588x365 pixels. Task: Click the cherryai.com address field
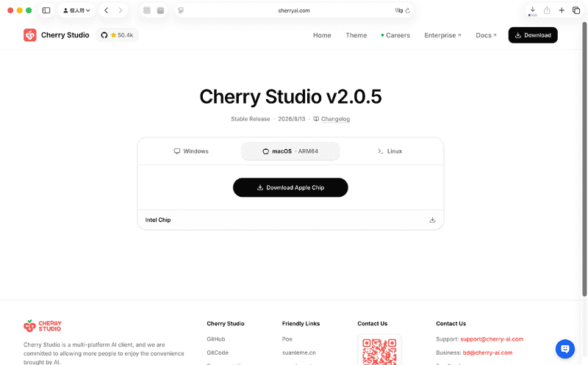(294, 10)
